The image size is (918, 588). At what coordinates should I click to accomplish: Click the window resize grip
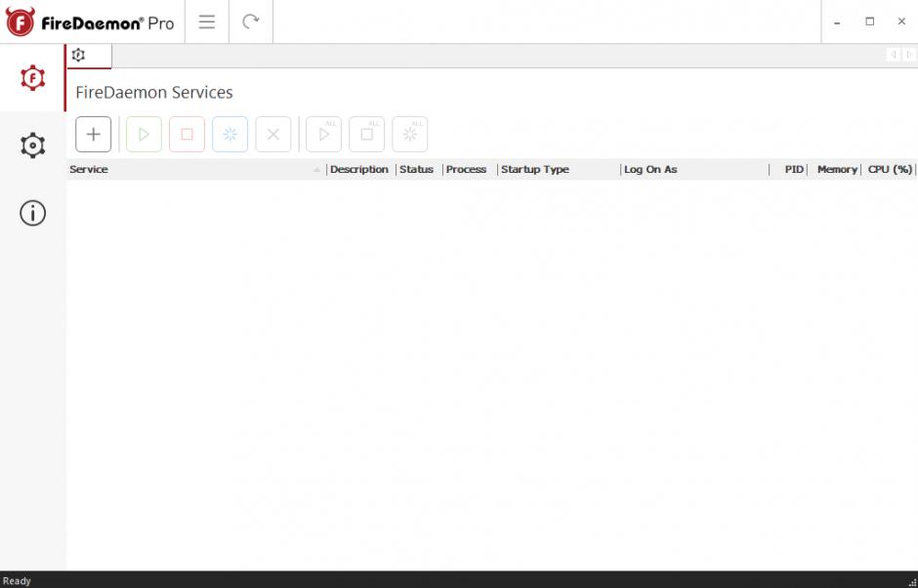[912, 581]
